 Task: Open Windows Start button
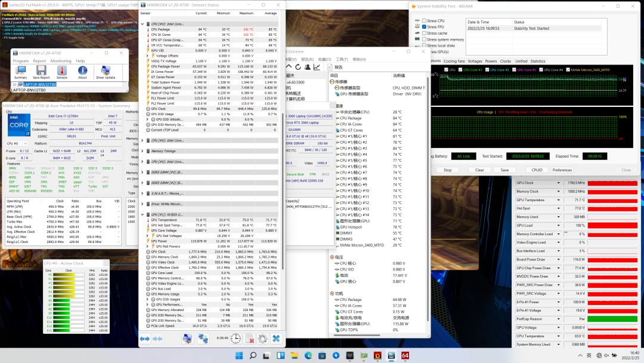239,356
